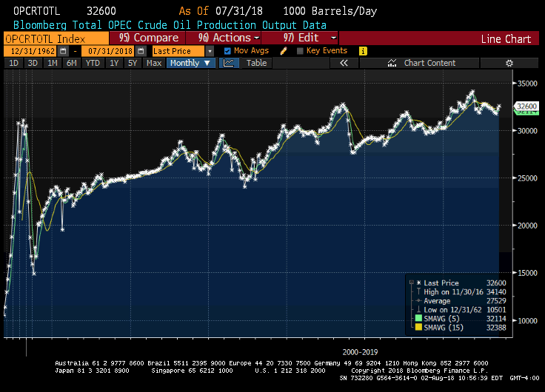The width and height of the screenshot is (545, 392).
Task: Select the 5Y range tab
Action: 133,63
